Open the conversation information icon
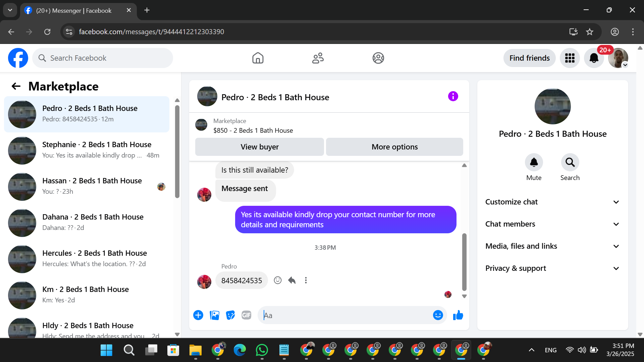The image size is (644, 362). tap(453, 97)
